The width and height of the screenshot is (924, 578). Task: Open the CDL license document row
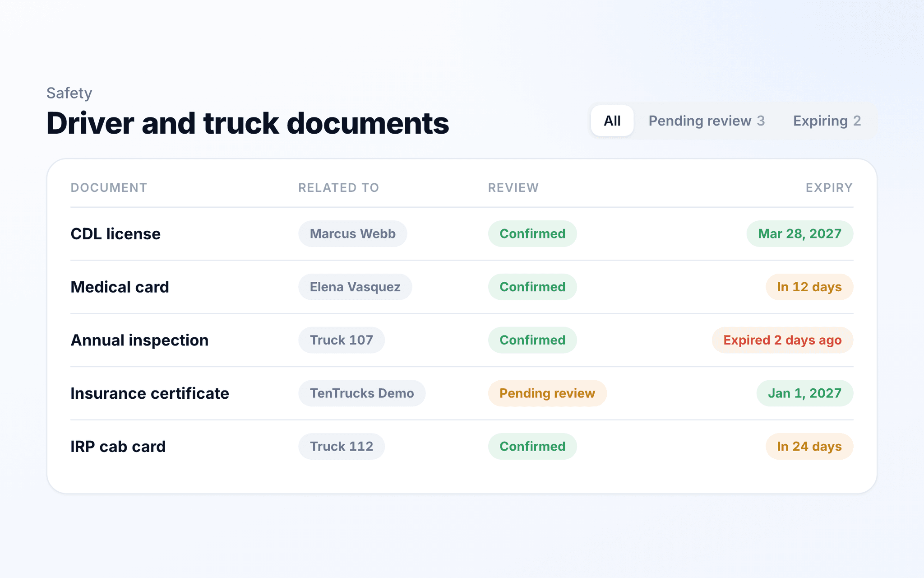point(462,234)
